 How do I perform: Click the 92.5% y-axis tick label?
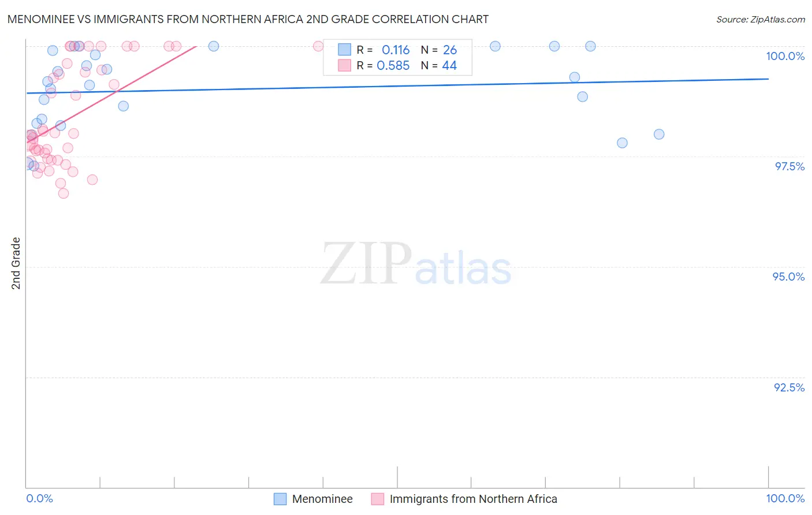point(789,387)
